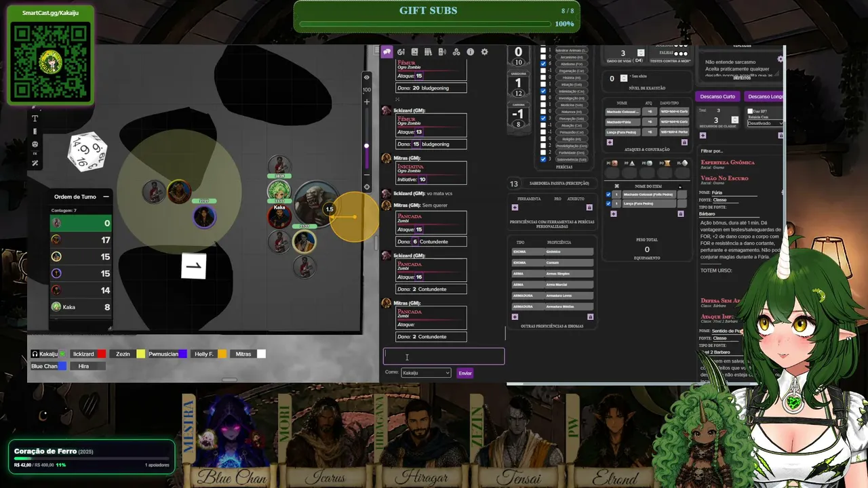This screenshot has width=868, height=488.
Task: Click the d20 die on the map
Action: click(87, 152)
